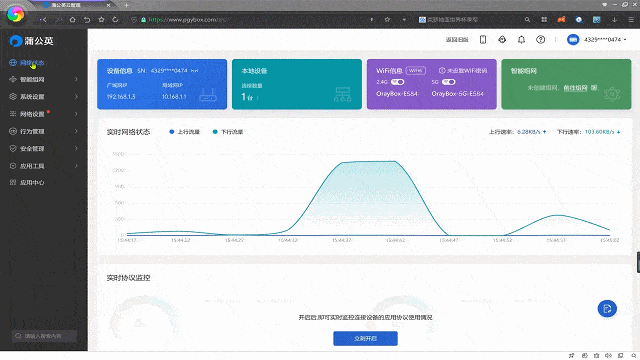Expand the 应用工具 chevron arrow

pyautogui.click(x=76, y=166)
